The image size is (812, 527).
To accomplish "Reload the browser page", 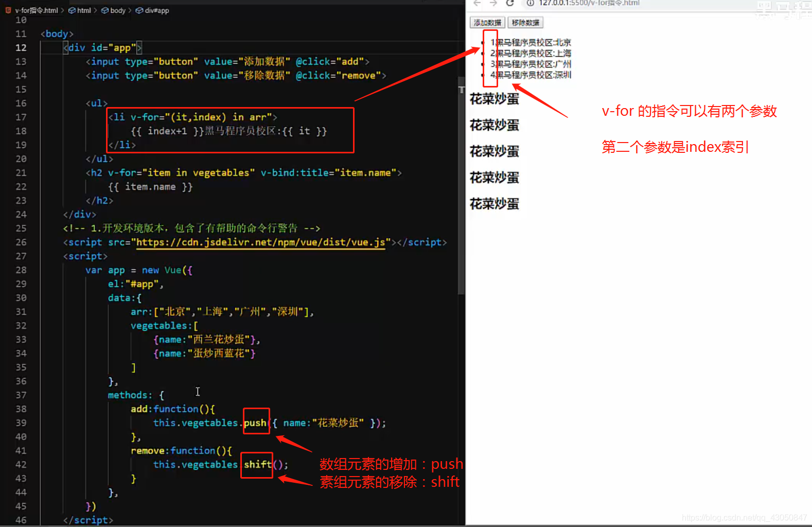I will click(x=510, y=3).
